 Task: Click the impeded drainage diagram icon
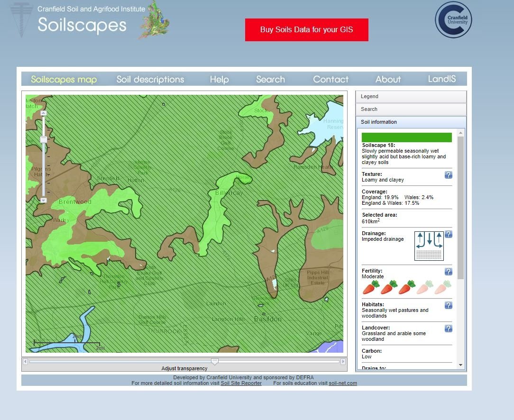coord(429,246)
